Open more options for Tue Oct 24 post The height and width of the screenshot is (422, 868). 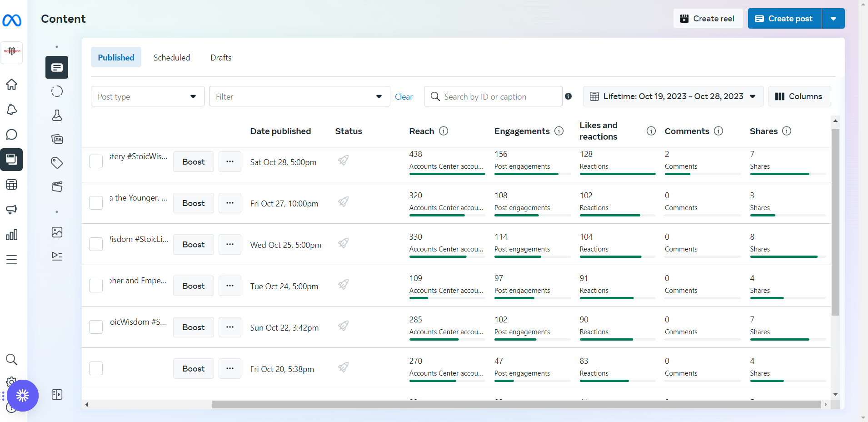coord(230,286)
